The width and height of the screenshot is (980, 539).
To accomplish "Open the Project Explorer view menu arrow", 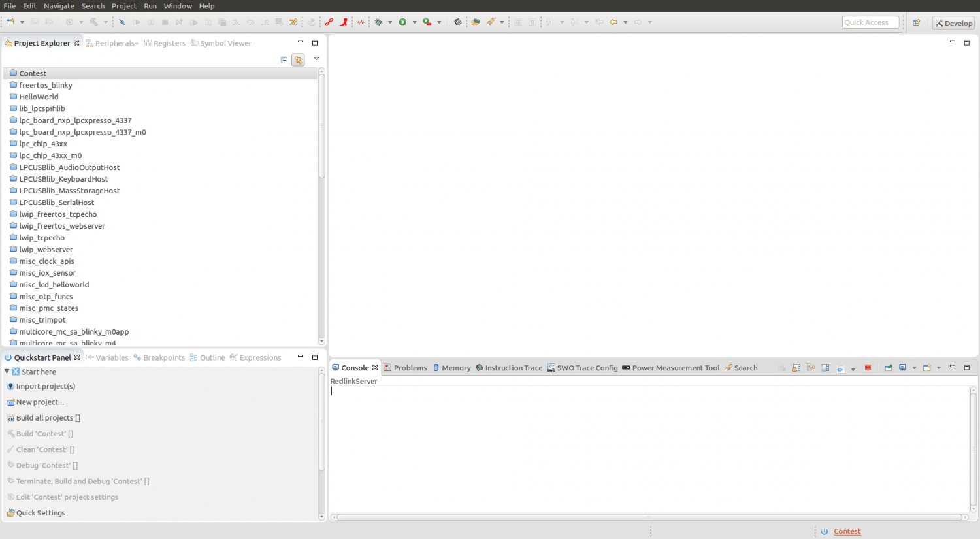I will tap(316, 59).
